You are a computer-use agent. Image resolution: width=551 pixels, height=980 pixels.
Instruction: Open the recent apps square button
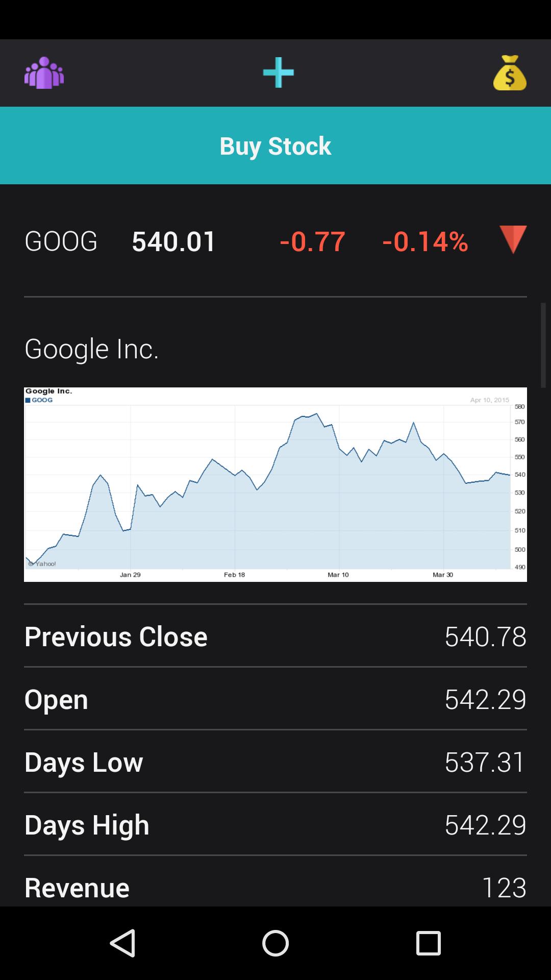coord(428,943)
